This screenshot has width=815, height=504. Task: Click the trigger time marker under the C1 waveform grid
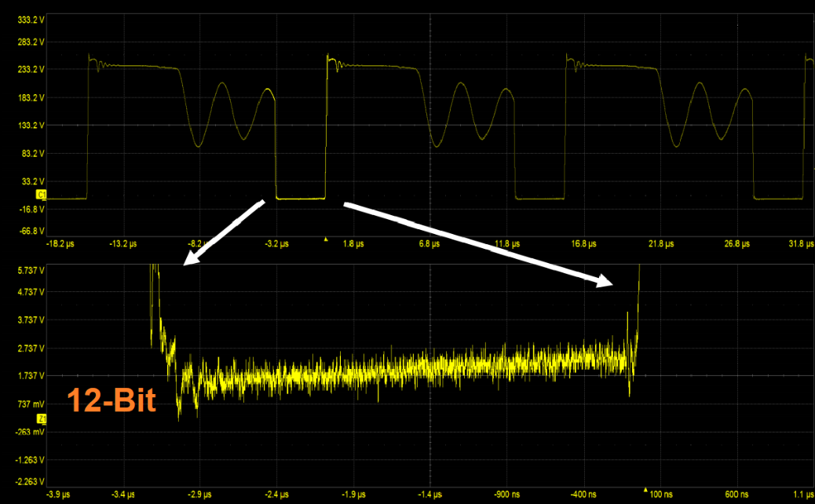pyautogui.click(x=326, y=239)
